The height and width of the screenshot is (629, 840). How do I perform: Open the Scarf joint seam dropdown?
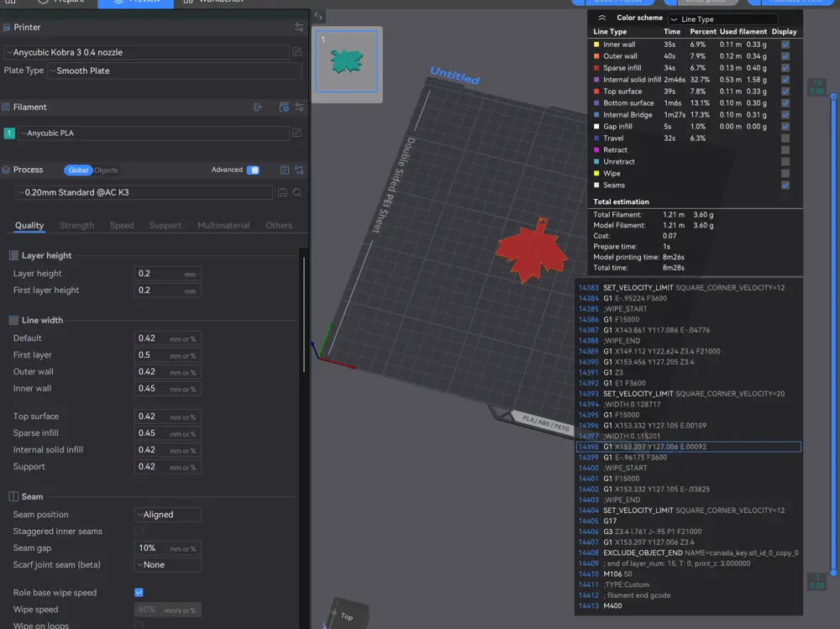click(167, 564)
